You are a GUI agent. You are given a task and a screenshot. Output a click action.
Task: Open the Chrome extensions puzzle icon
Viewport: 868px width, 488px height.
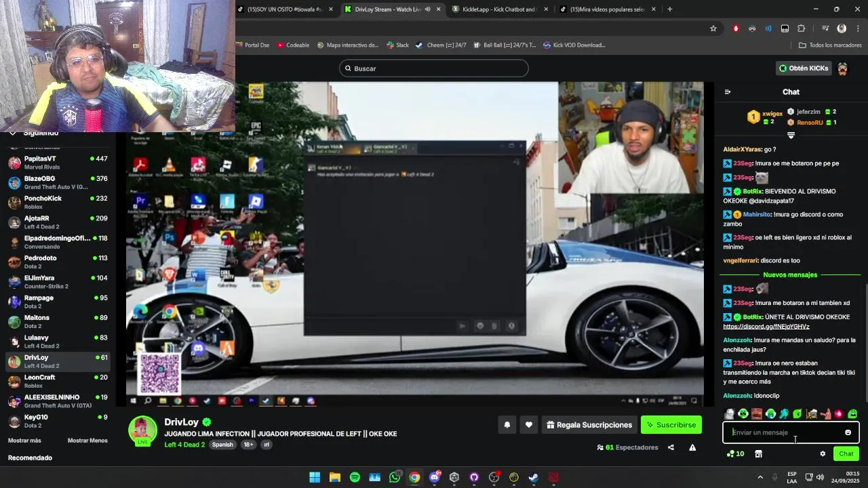(801, 28)
